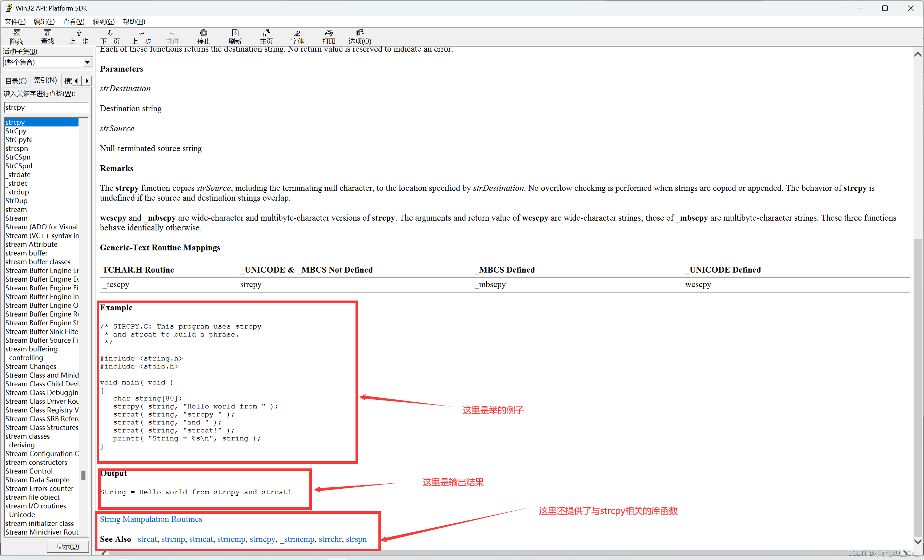This screenshot has width=924, height=560.
Task: Open the Go (转到) menu
Action: click(104, 21)
